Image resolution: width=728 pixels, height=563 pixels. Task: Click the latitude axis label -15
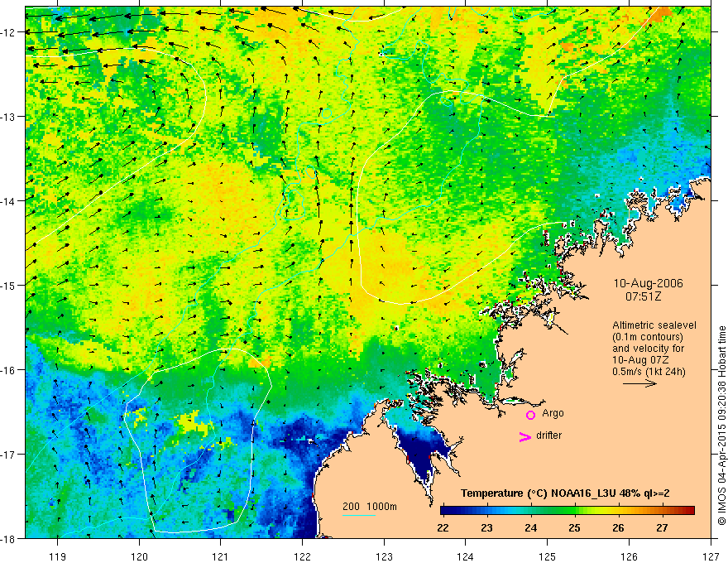coord(9,285)
